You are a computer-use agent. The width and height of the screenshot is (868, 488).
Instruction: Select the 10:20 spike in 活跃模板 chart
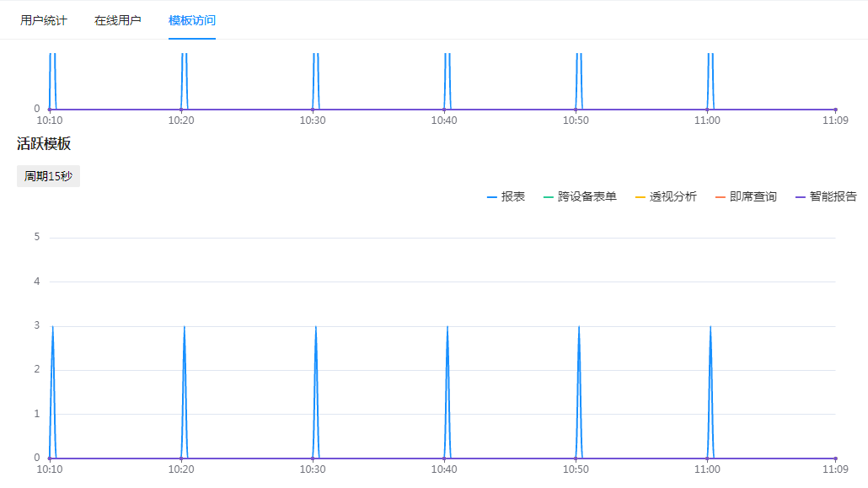pyautogui.click(x=185, y=327)
